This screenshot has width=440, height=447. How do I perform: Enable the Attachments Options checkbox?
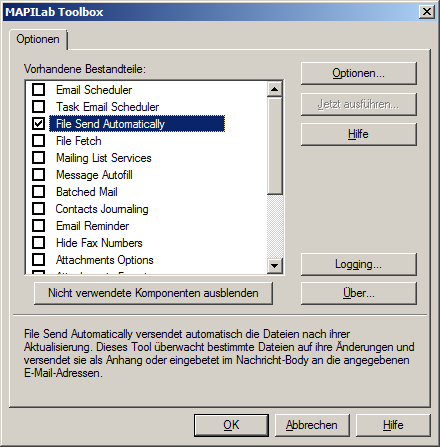(x=38, y=260)
